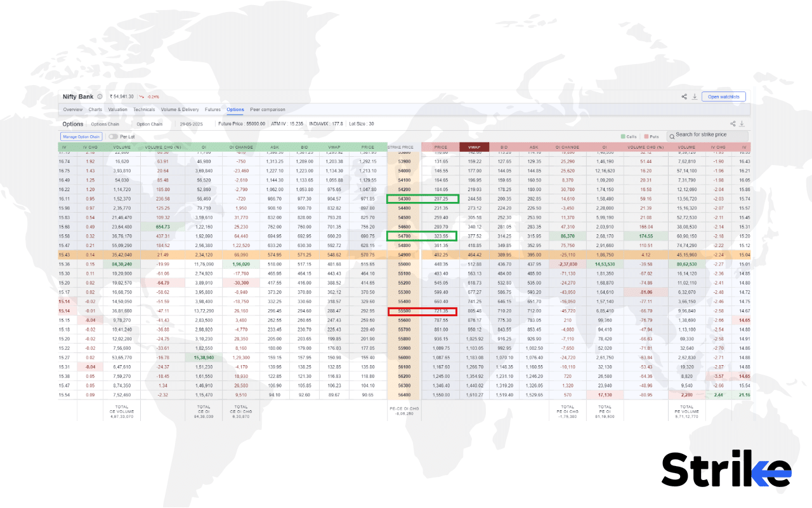Click the info icon next to Nifty Bank

(x=99, y=97)
